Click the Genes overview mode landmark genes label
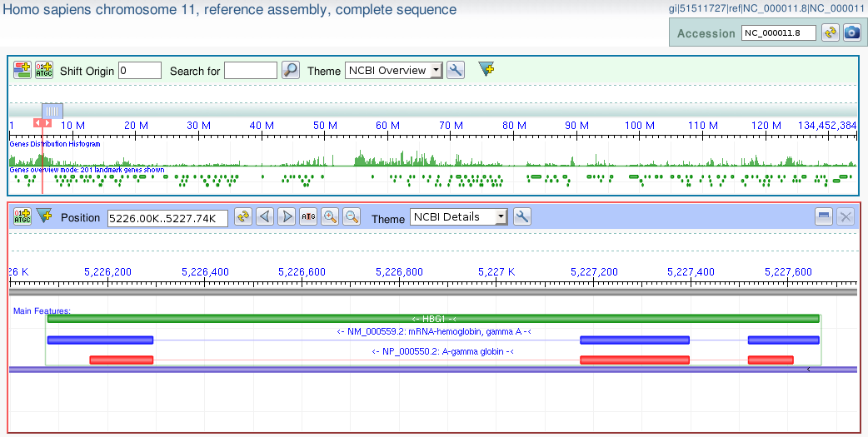 click(x=87, y=170)
